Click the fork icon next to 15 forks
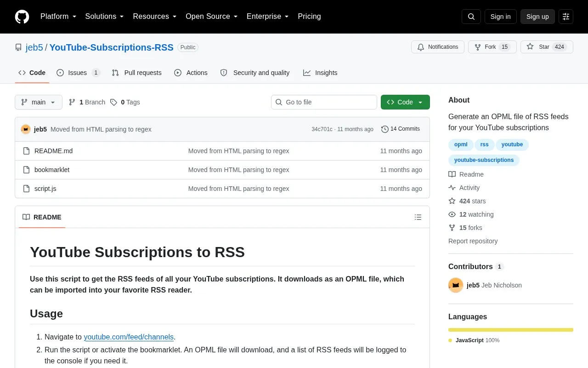Image resolution: width=588 pixels, height=368 pixels. pyautogui.click(x=452, y=228)
